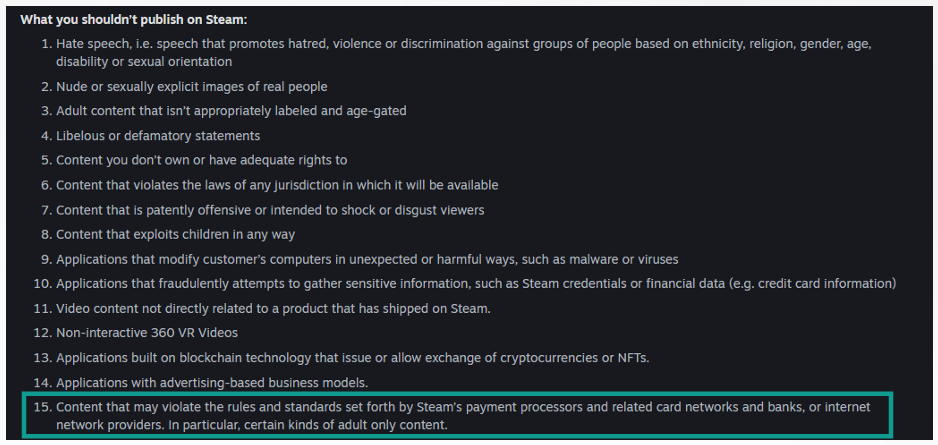The image size is (938, 445).
Task: Click the highlighted payment processors rule
Action: (463, 407)
